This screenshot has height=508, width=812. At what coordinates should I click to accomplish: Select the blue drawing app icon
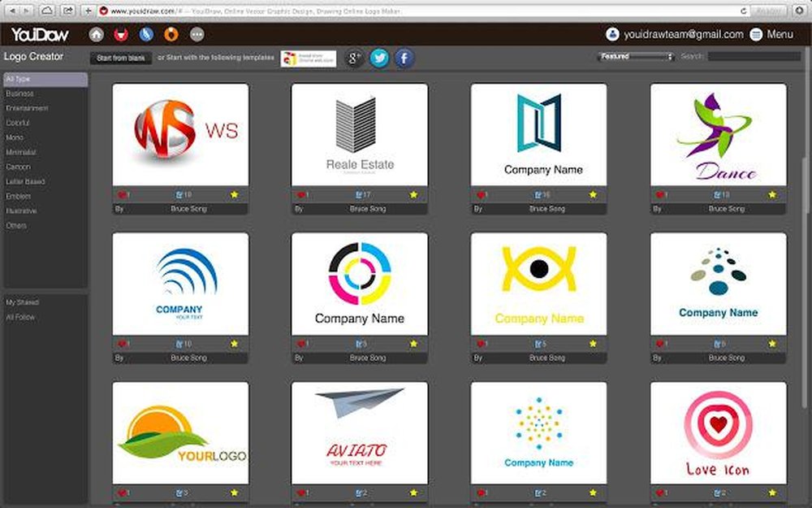(x=145, y=34)
